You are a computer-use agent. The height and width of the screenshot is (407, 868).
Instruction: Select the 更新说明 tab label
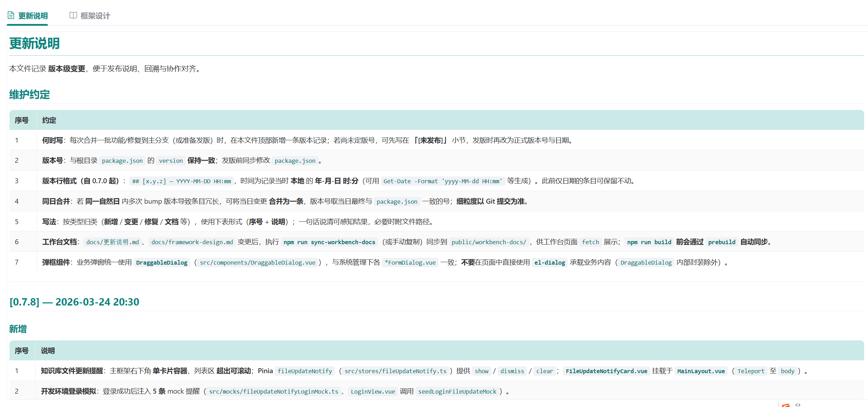point(33,16)
